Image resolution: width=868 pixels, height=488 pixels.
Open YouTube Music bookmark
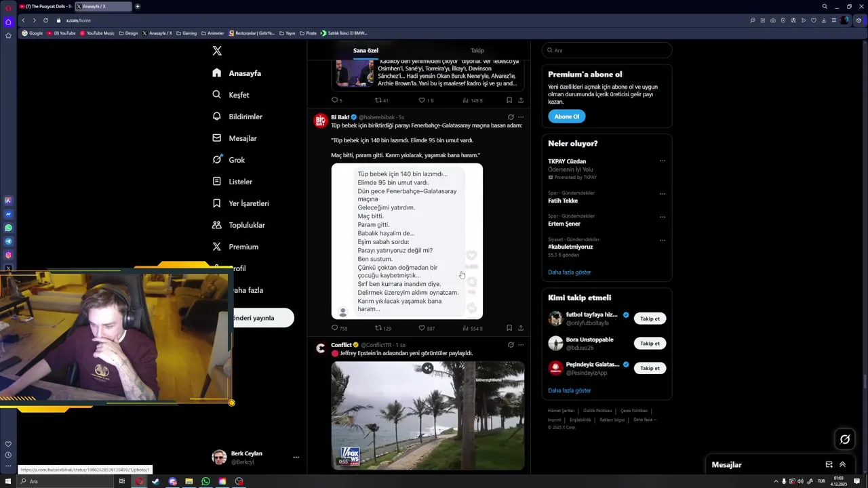(x=97, y=33)
